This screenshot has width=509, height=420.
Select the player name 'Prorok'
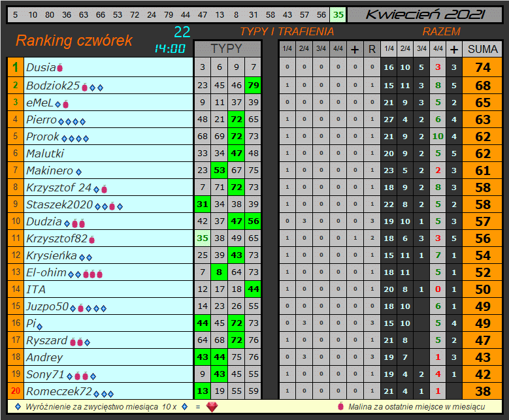click(43, 137)
